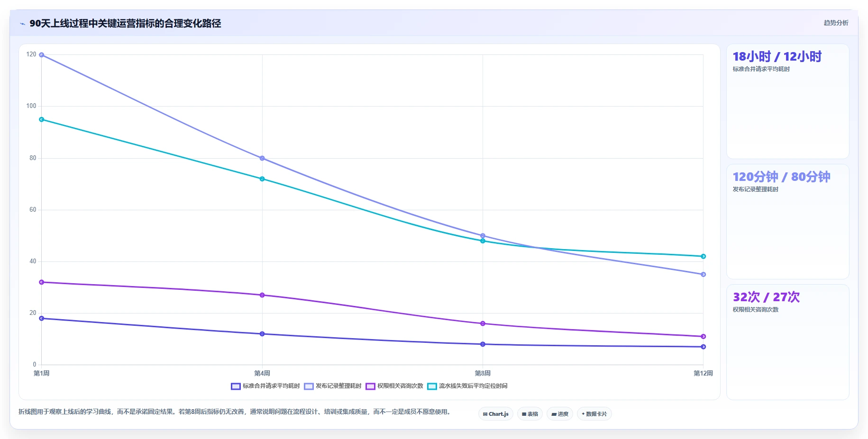Viewport: 868px width, 439px height.
Task: Click the 第8周 axis label
Action: click(483, 373)
